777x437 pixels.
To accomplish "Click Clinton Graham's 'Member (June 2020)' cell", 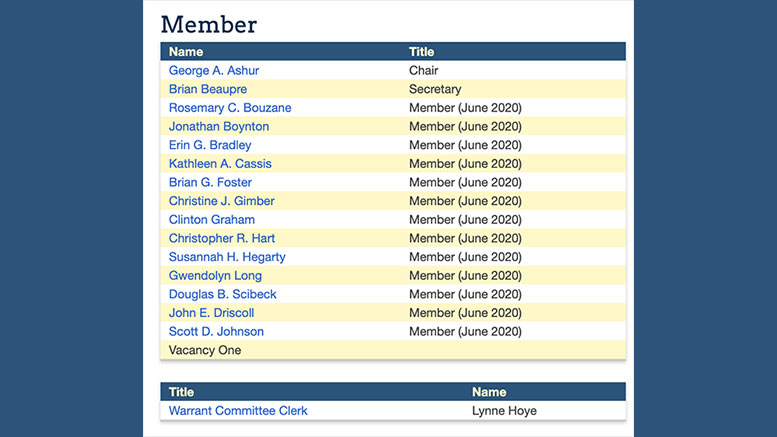I will click(465, 219).
